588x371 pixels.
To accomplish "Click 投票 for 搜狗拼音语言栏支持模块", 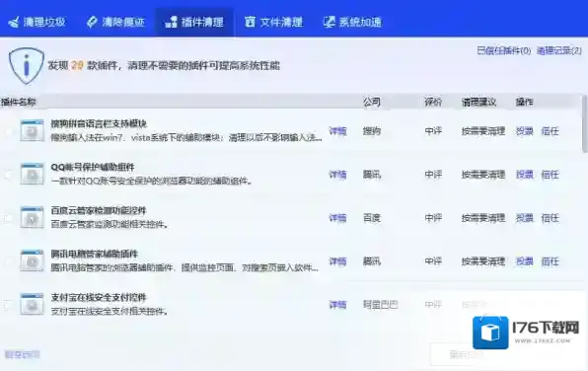I will coord(524,131).
